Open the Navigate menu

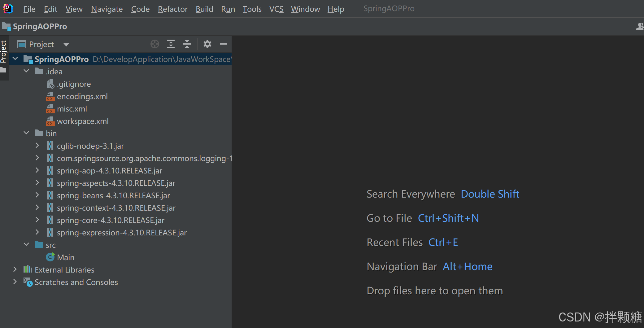[107, 9]
